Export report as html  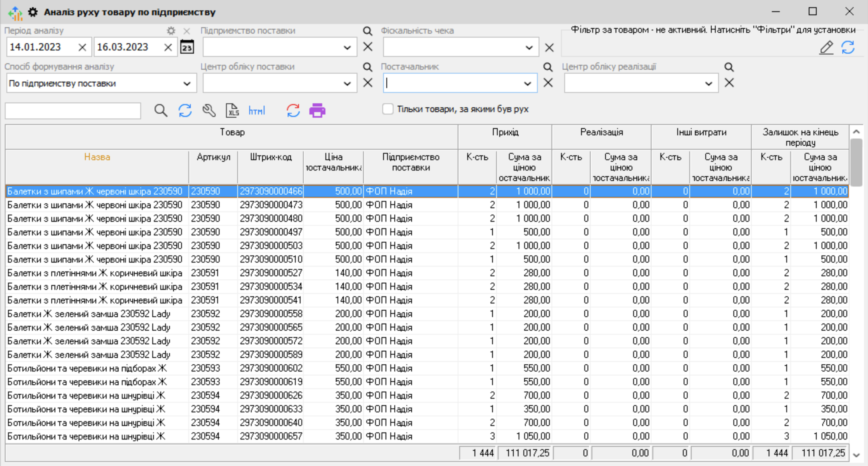tap(256, 110)
